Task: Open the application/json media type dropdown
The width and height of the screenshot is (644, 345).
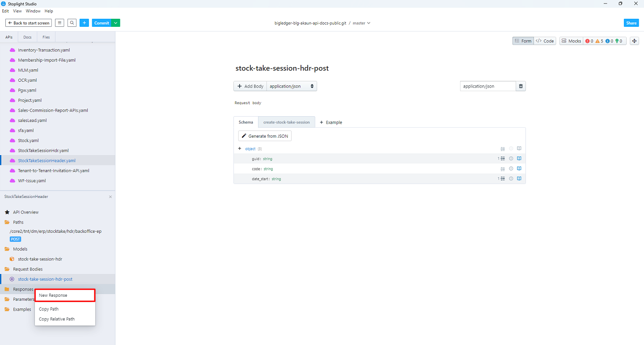Action: 292,86
